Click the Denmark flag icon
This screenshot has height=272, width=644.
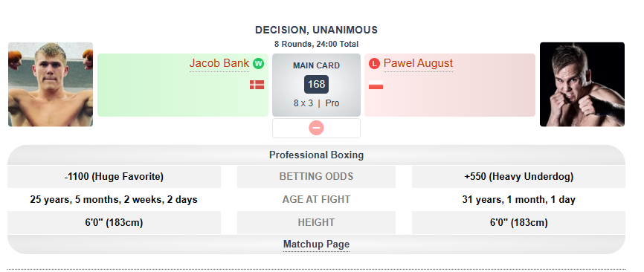257,85
